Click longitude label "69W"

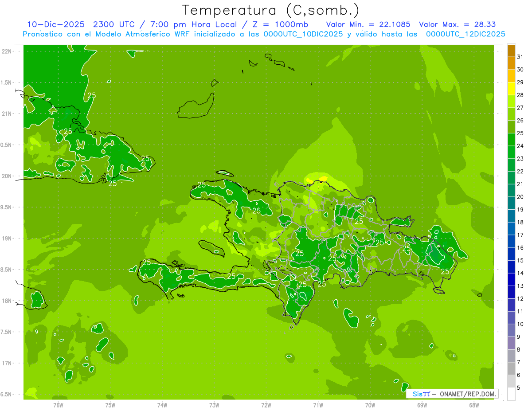click(422, 405)
